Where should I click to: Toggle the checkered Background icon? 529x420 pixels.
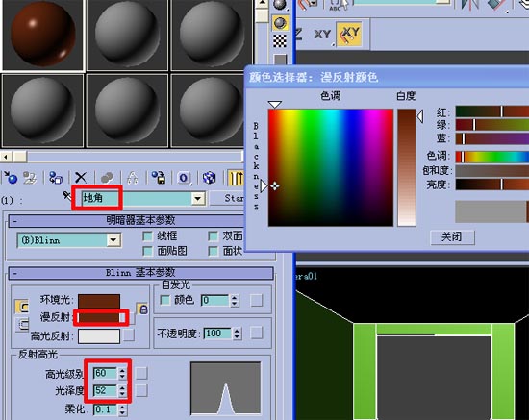coord(280,41)
